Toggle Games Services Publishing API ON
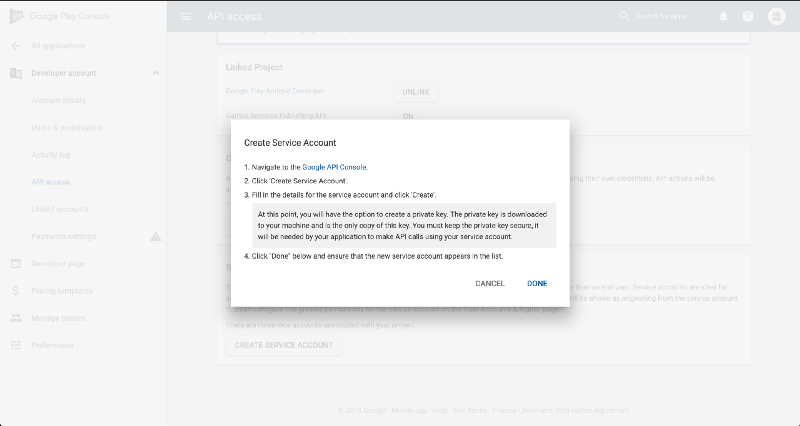Viewport: 800px width, 426px height. tap(408, 116)
